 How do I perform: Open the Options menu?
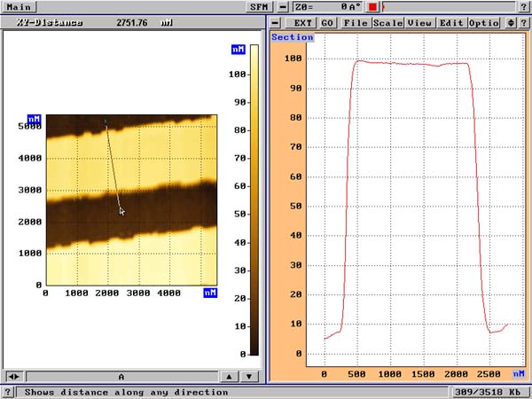[485, 22]
